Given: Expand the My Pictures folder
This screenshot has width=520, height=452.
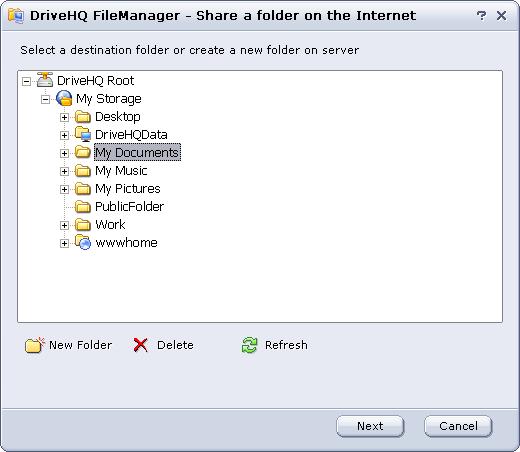Looking at the screenshot, I should point(64,189).
